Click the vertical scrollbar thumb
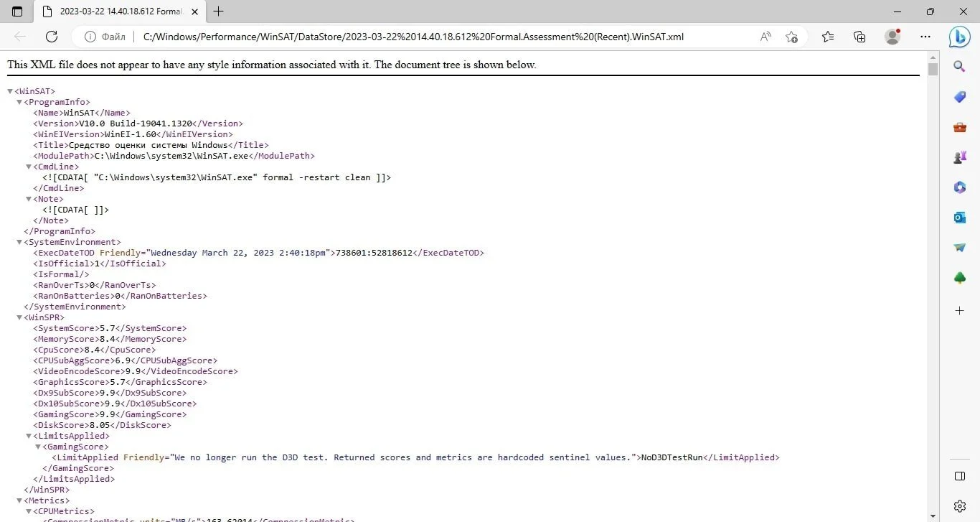Screen dimensions: 980x522 tap(933, 69)
